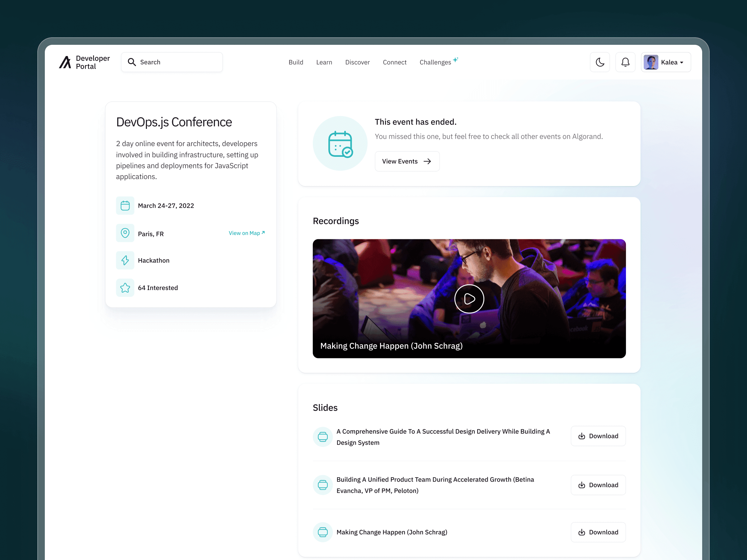The image size is (747, 560).
Task: Play the Making Change Happen recording
Action: point(469,299)
